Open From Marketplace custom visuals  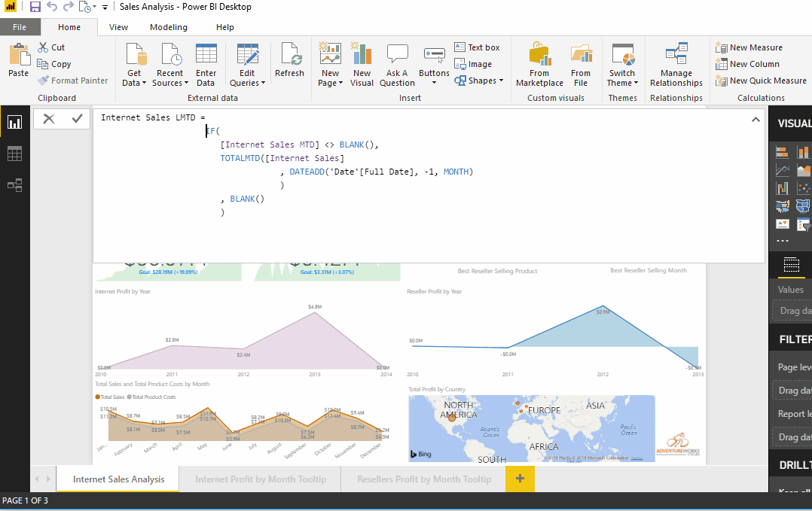pos(539,65)
